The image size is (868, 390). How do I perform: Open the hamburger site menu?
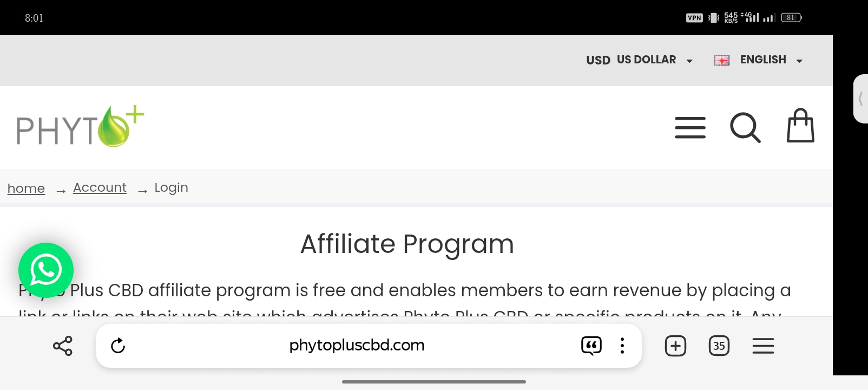click(x=690, y=128)
